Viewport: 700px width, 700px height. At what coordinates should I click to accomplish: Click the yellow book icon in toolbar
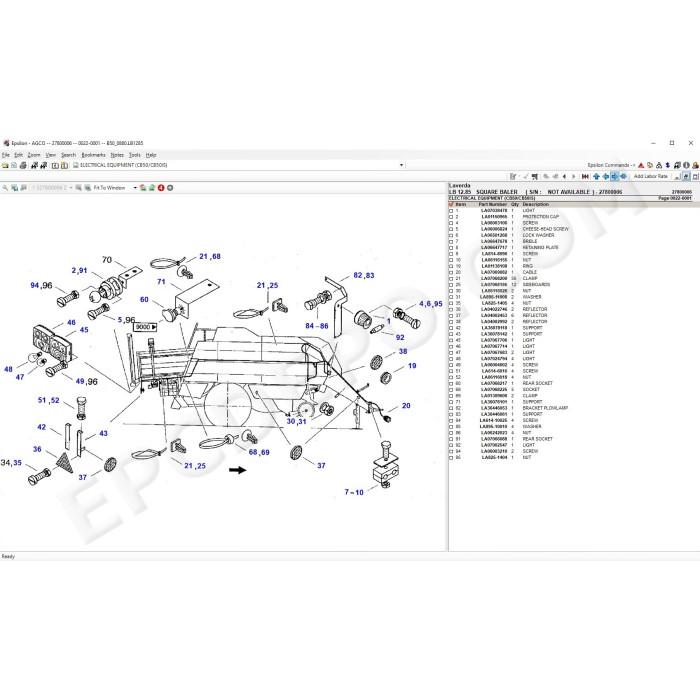pyautogui.click(x=64, y=165)
